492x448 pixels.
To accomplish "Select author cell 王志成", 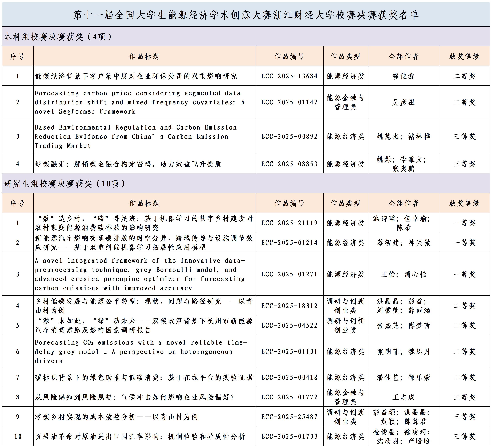I will click(x=403, y=397).
